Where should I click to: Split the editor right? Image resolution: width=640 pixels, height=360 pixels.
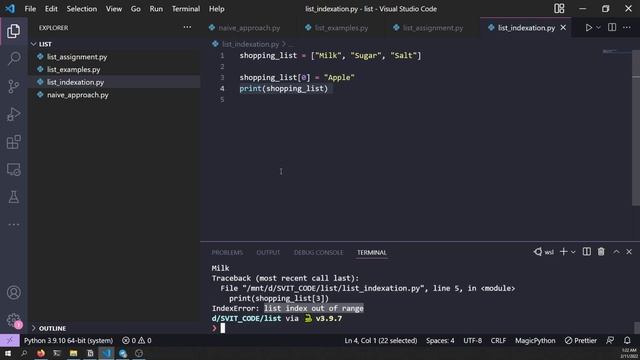click(612, 28)
